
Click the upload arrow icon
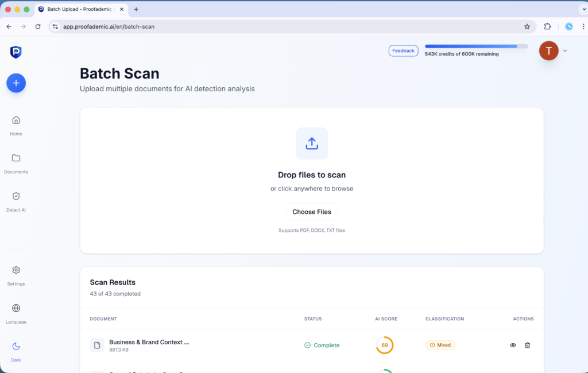[x=312, y=143]
